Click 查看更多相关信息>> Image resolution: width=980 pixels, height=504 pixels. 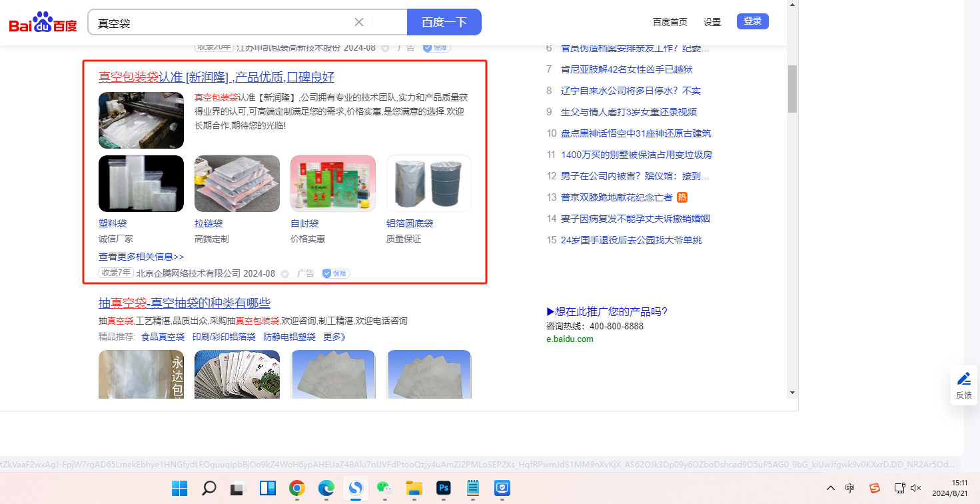[141, 257]
